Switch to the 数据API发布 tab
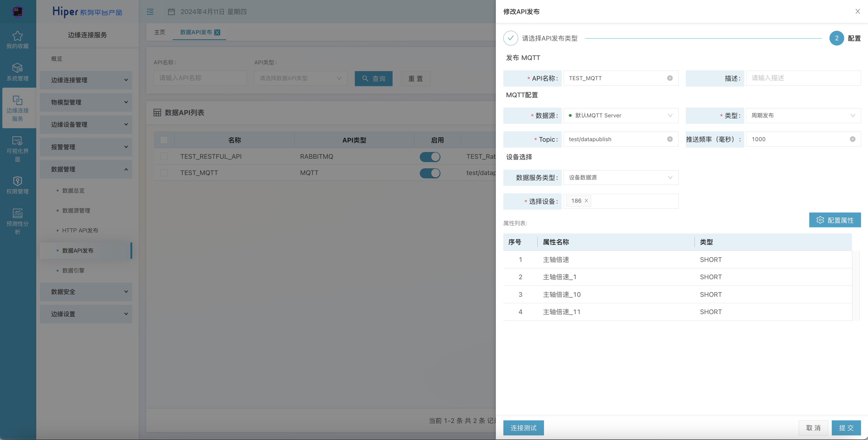The width and height of the screenshot is (868, 440). tap(196, 32)
